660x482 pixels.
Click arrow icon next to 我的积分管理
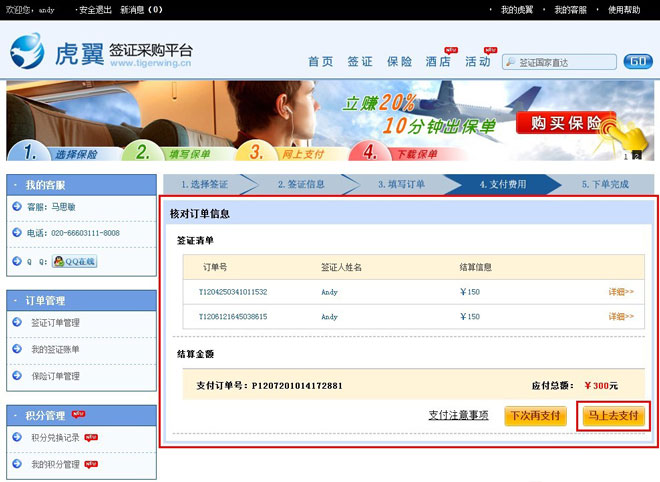coord(17,464)
